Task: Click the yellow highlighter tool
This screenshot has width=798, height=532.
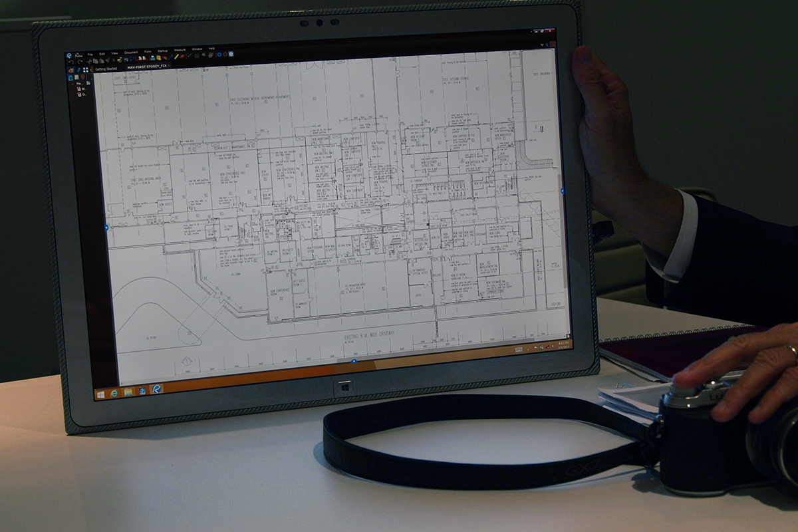Action: tap(176, 57)
